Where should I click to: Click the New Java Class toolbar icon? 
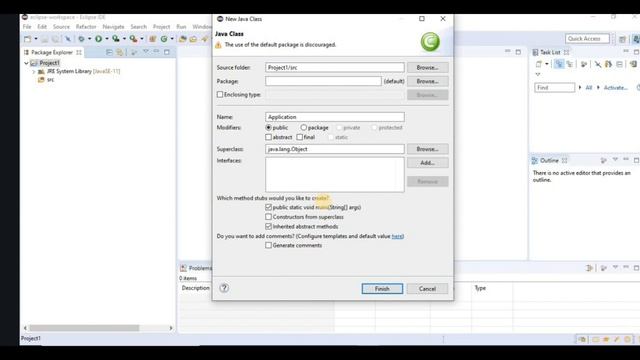pos(164,39)
